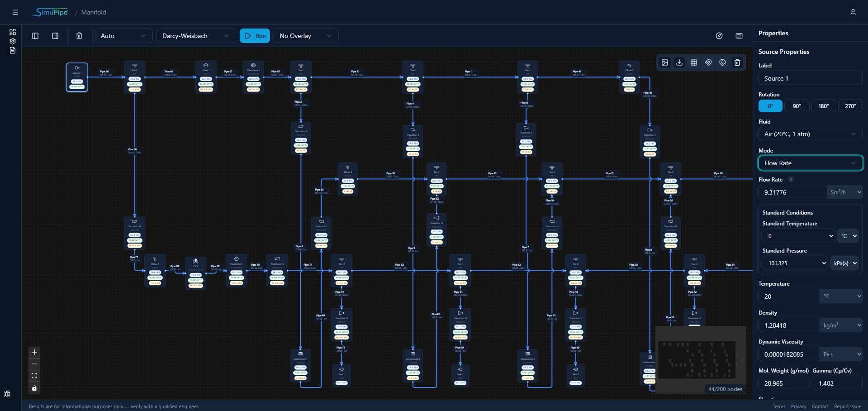Export the canvas as an image
Viewport: 868px width, 411px height.
click(x=665, y=62)
